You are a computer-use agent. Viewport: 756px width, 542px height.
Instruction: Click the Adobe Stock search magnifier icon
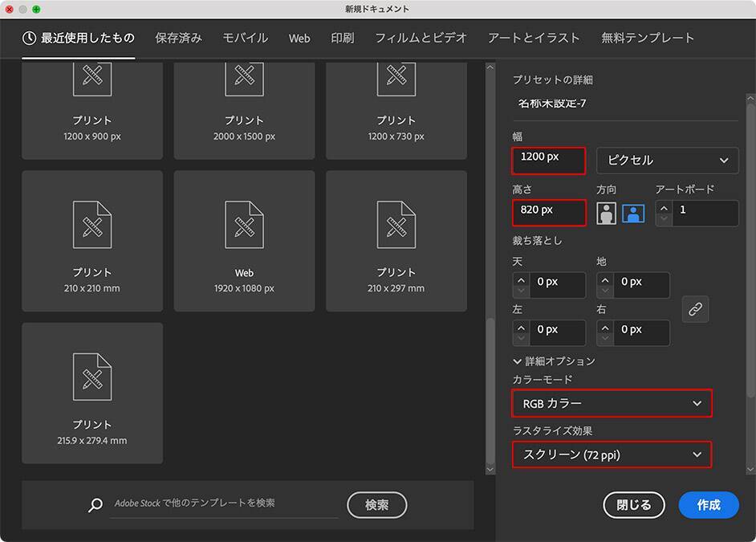click(x=96, y=504)
